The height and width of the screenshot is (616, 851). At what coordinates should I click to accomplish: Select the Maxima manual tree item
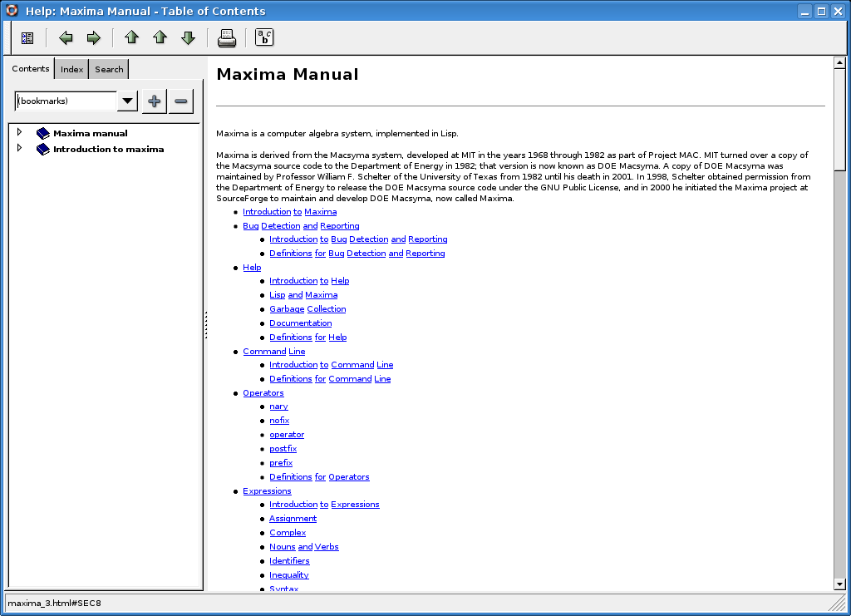pos(90,133)
